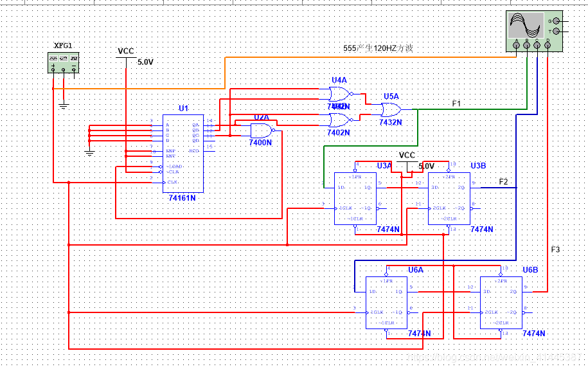Viewport: 588px width, 369px height.
Task: Click oscilloscope T trigger terminal
Action: [557, 32]
